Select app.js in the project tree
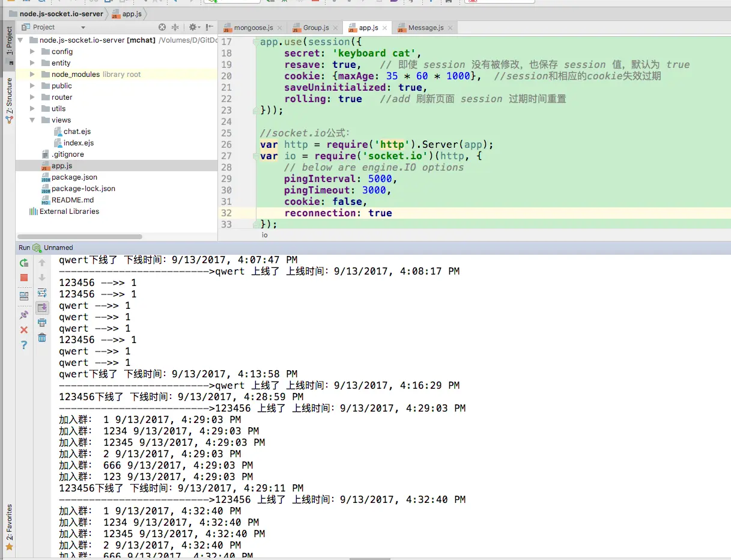The height and width of the screenshot is (560, 731). point(61,166)
